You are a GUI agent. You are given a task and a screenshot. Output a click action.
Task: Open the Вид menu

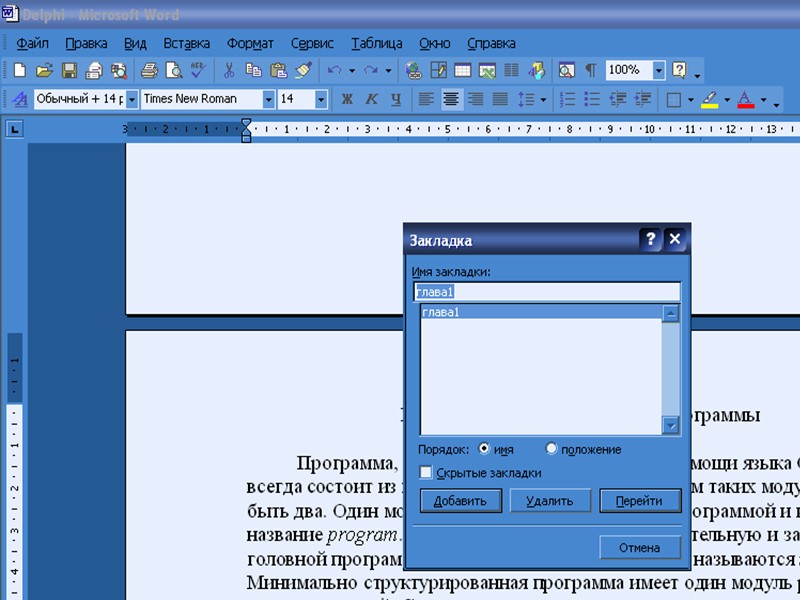tap(135, 43)
